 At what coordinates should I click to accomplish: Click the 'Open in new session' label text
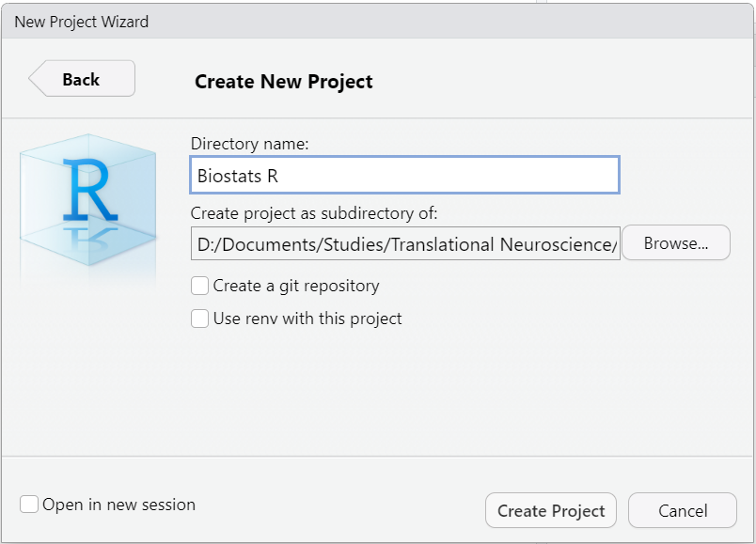click(x=119, y=505)
